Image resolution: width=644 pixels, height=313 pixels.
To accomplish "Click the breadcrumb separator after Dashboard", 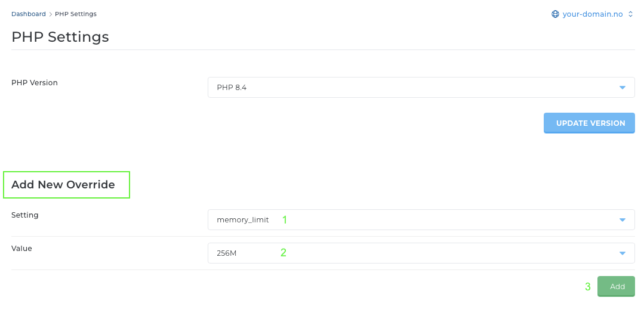I will [51, 14].
